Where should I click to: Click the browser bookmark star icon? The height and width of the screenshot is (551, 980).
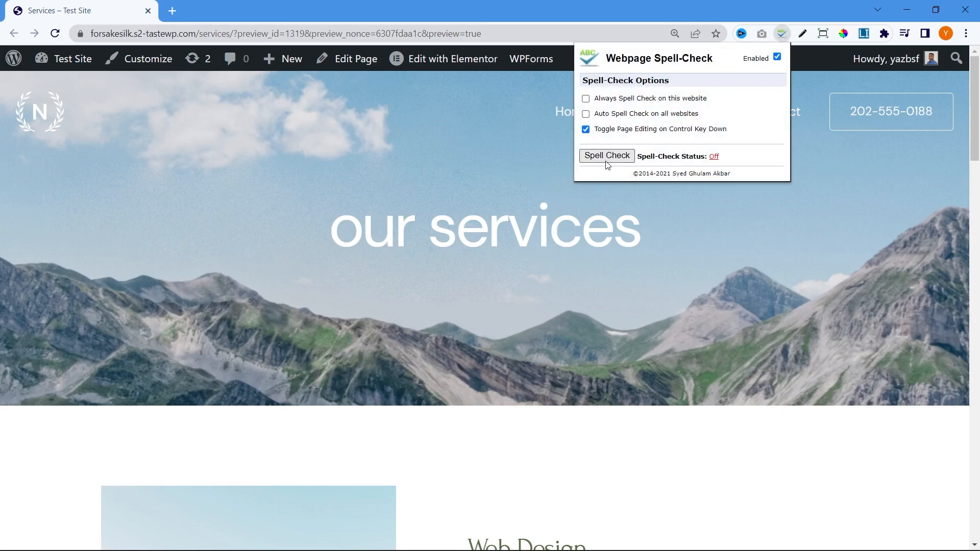pos(716,34)
